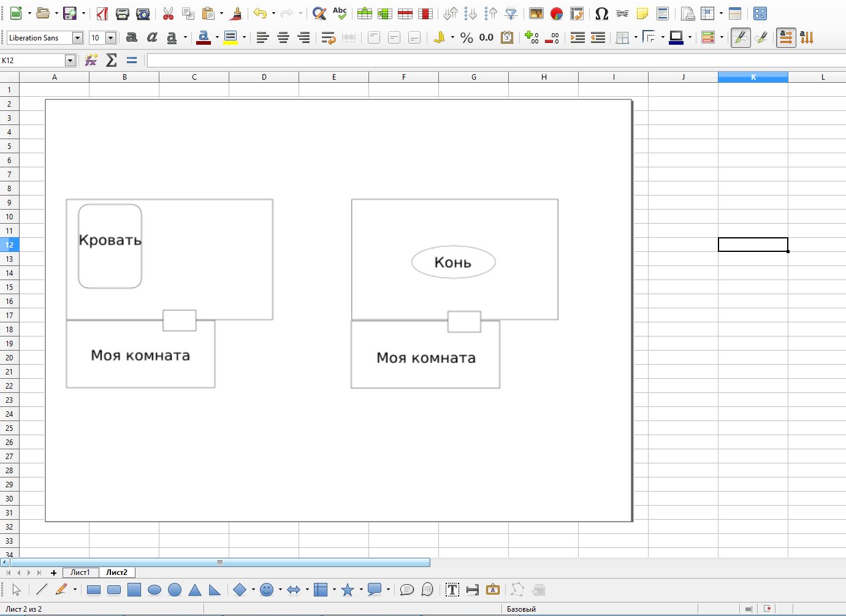The height and width of the screenshot is (616, 846).
Task: Insert a chart using pie chart icon
Action: 557,13
